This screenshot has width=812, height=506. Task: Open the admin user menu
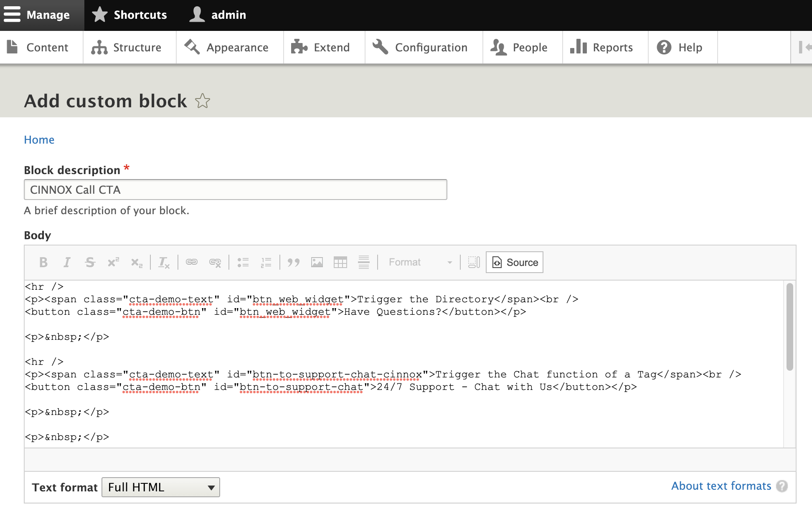218,15
